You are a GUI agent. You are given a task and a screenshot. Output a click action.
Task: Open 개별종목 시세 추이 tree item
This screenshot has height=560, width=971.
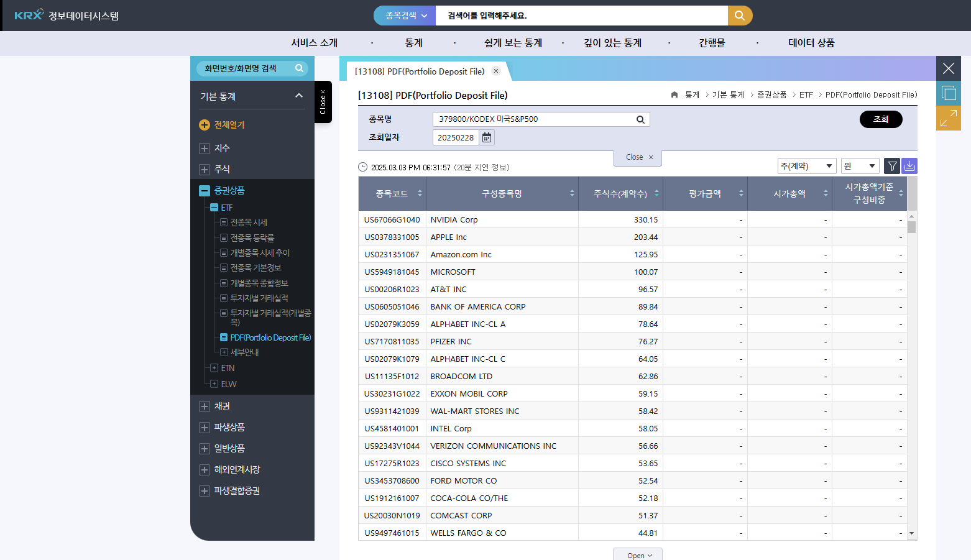pos(260,253)
